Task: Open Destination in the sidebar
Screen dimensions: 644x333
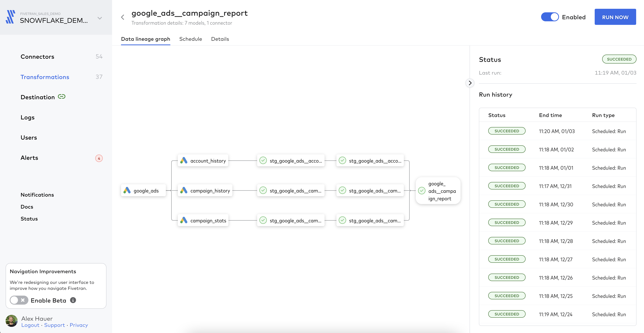Action: coord(38,97)
